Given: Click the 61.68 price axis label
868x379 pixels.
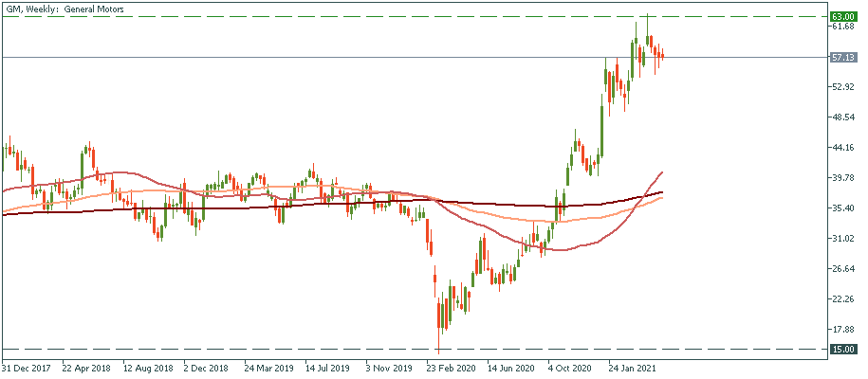Looking at the screenshot, I should click(x=842, y=27).
